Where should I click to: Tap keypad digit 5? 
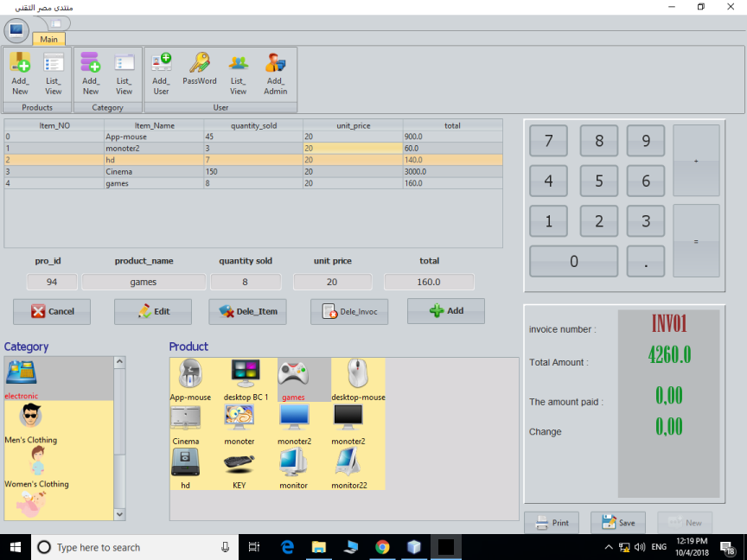point(599,181)
